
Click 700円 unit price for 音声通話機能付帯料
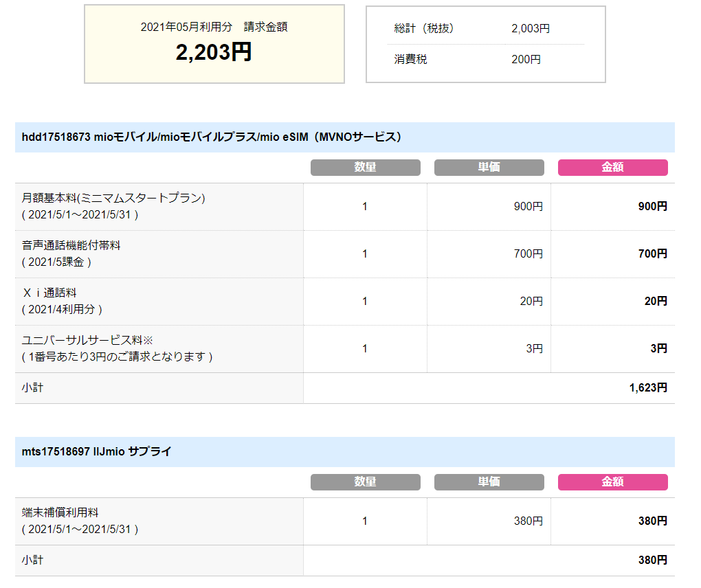tap(528, 253)
